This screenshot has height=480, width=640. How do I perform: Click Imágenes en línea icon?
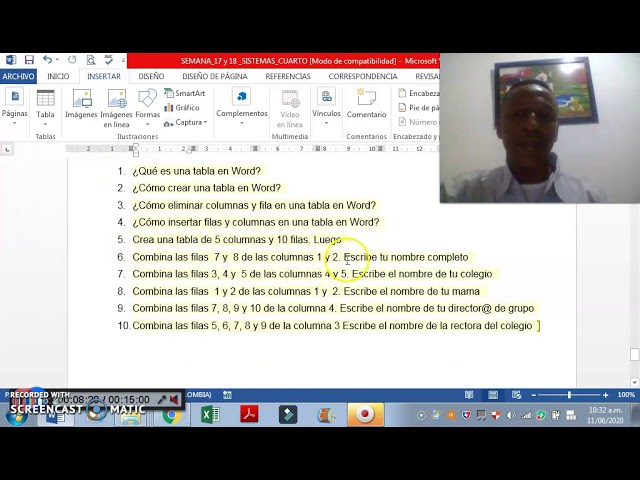click(116, 108)
